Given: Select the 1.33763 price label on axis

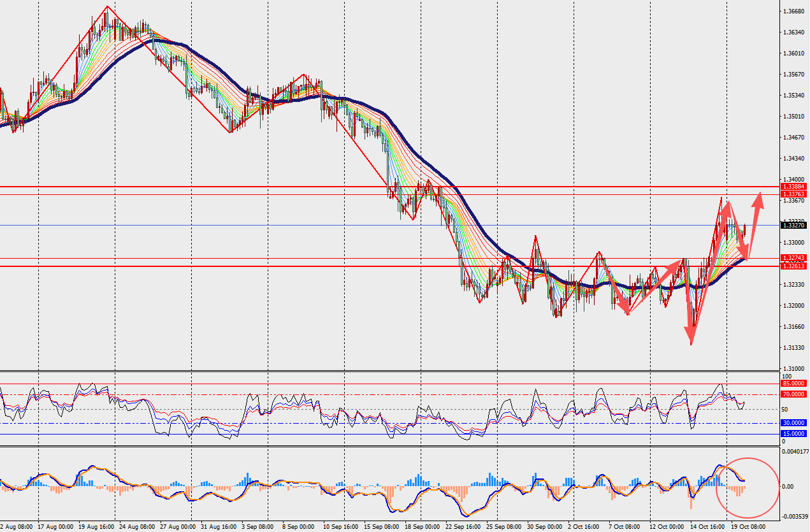Looking at the screenshot, I should pos(795,194).
